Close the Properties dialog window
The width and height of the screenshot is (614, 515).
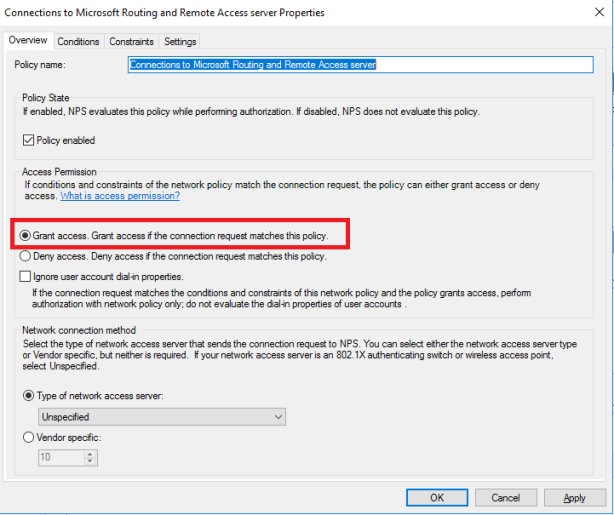599,12
